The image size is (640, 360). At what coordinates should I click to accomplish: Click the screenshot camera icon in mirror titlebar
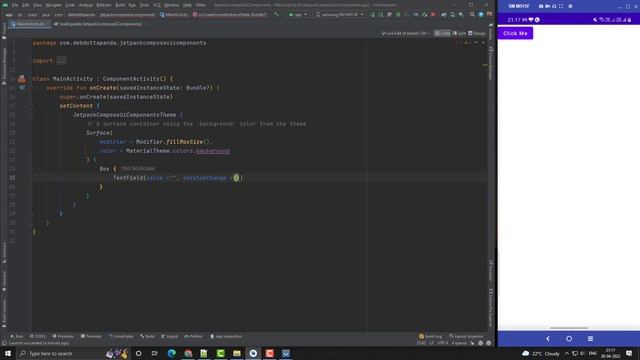click(x=541, y=6)
